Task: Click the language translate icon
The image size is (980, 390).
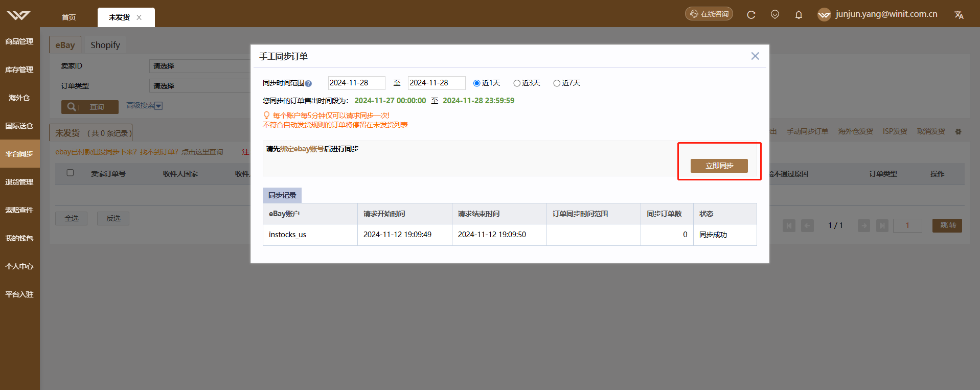Action: tap(959, 15)
